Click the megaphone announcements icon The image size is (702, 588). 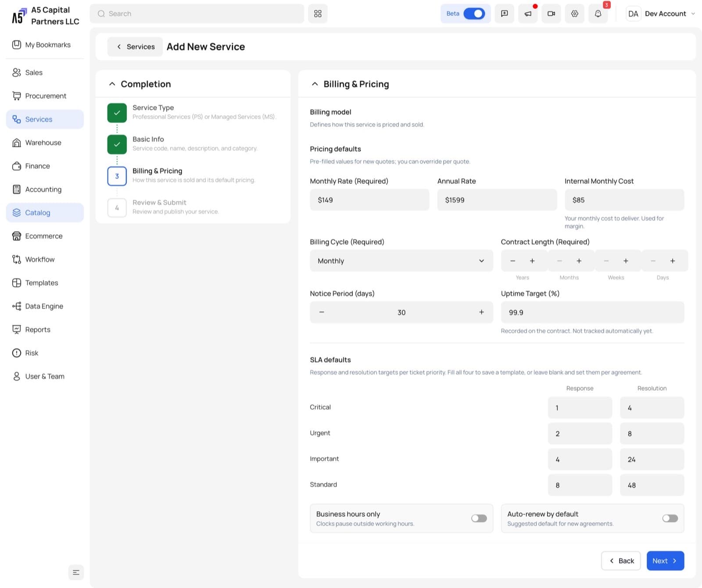pos(528,14)
